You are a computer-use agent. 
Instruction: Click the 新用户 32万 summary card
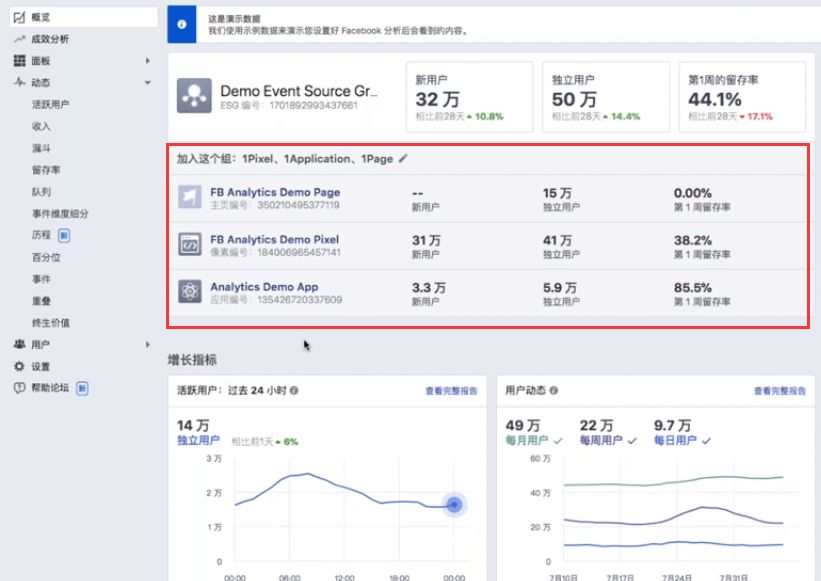click(470, 97)
